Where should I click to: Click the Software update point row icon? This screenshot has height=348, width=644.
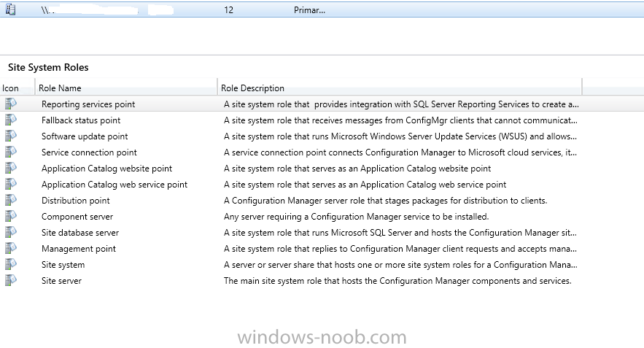(x=11, y=136)
